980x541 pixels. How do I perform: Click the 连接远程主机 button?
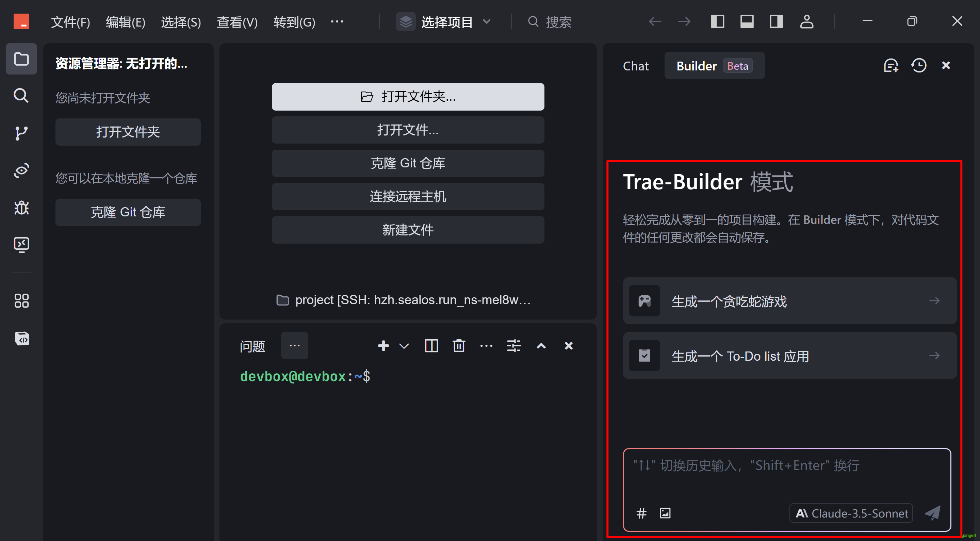[408, 197]
